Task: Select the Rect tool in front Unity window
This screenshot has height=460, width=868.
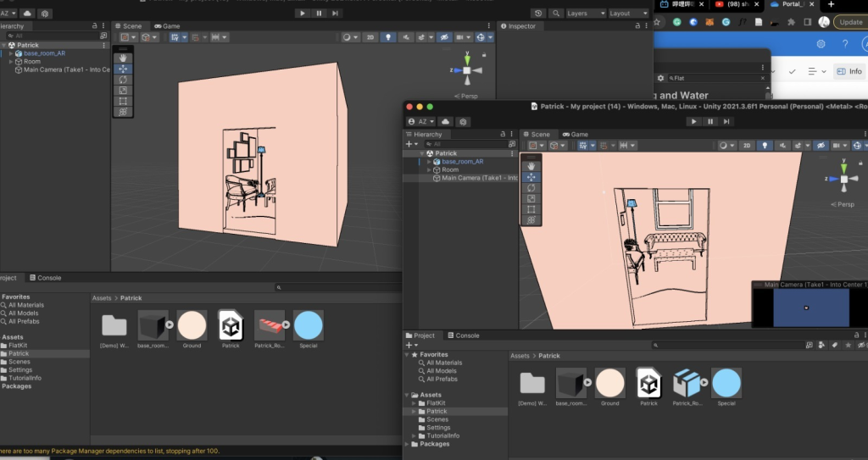Action: [x=531, y=209]
